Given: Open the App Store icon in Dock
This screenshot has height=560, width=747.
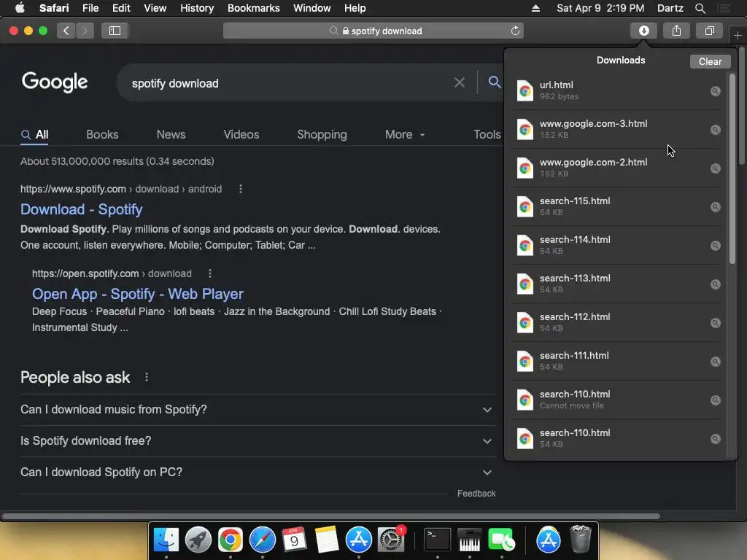Looking at the screenshot, I should point(358,540).
